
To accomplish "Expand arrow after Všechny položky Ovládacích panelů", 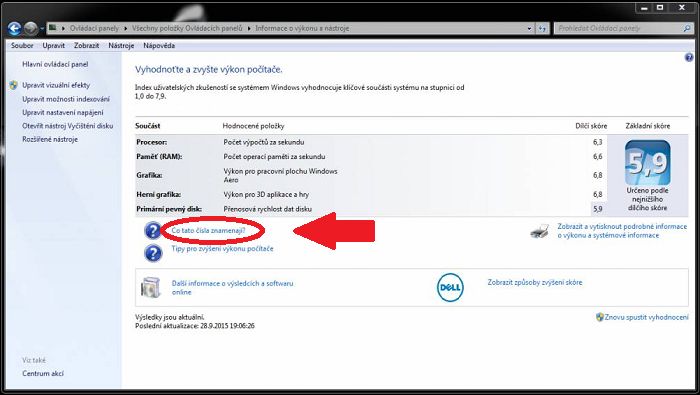I will coord(249,28).
